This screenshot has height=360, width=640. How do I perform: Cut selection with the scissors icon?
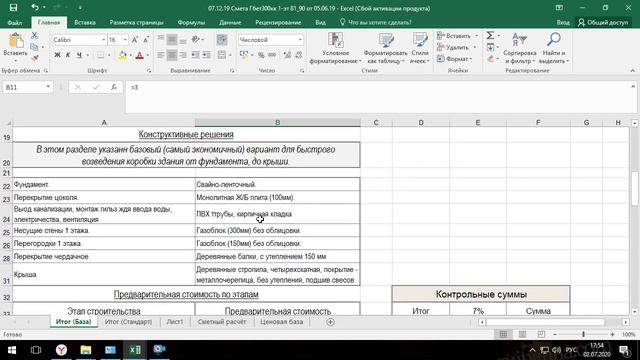[35, 36]
